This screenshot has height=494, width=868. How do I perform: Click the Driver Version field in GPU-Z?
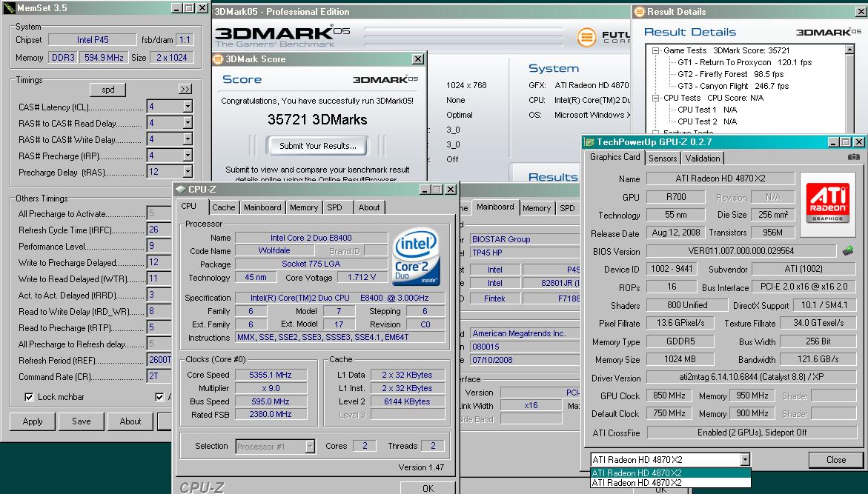751,378
